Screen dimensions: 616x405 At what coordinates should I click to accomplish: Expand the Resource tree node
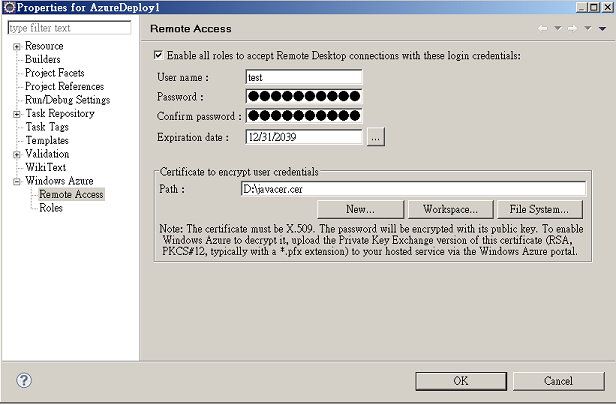tap(16, 47)
